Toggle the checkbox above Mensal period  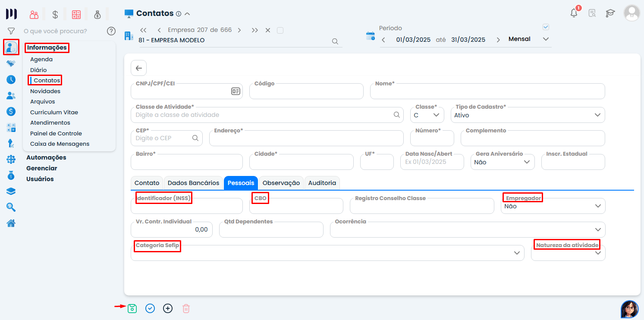click(x=546, y=27)
